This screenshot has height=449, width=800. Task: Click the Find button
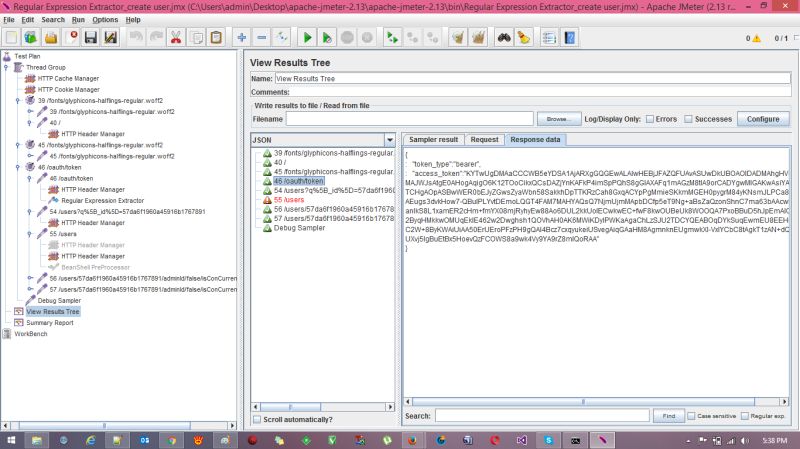click(x=668, y=416)
